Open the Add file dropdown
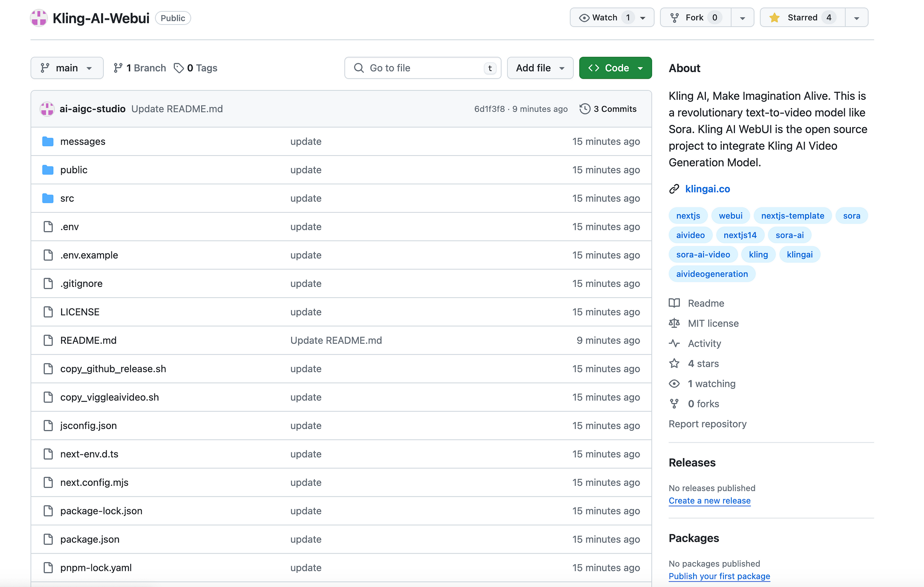 click(x=540, y=68)
